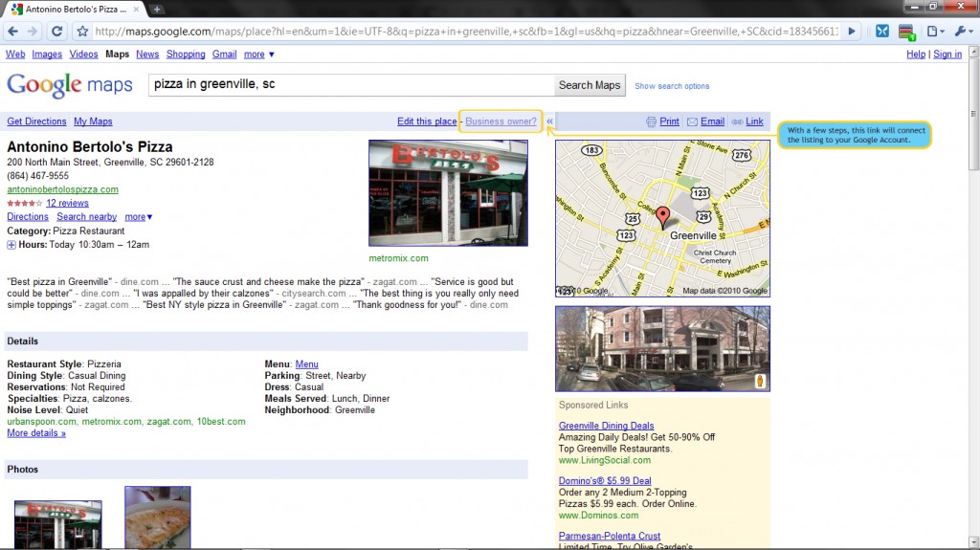Click the browser address bar
The width and height of the screenshot is (980, 550).
point(466,32)
